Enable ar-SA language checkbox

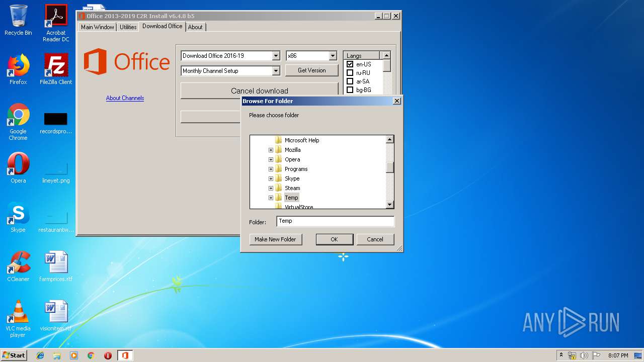pos(350,81)
